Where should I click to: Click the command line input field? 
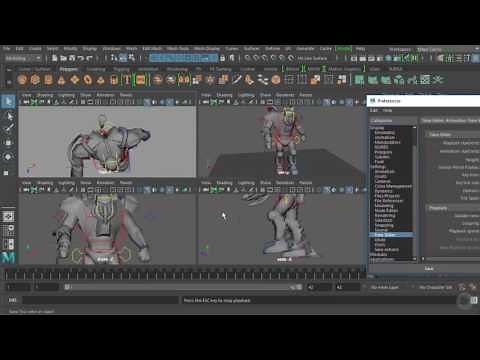[100, 300]
